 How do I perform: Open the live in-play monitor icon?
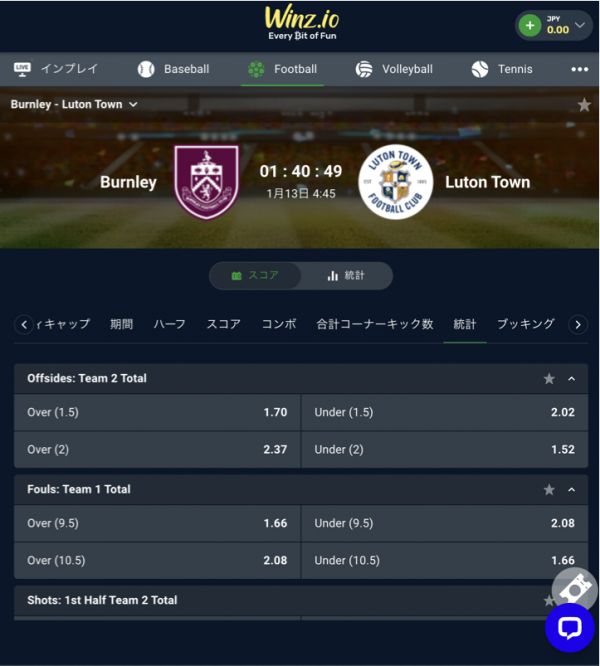tap(22, 69)
